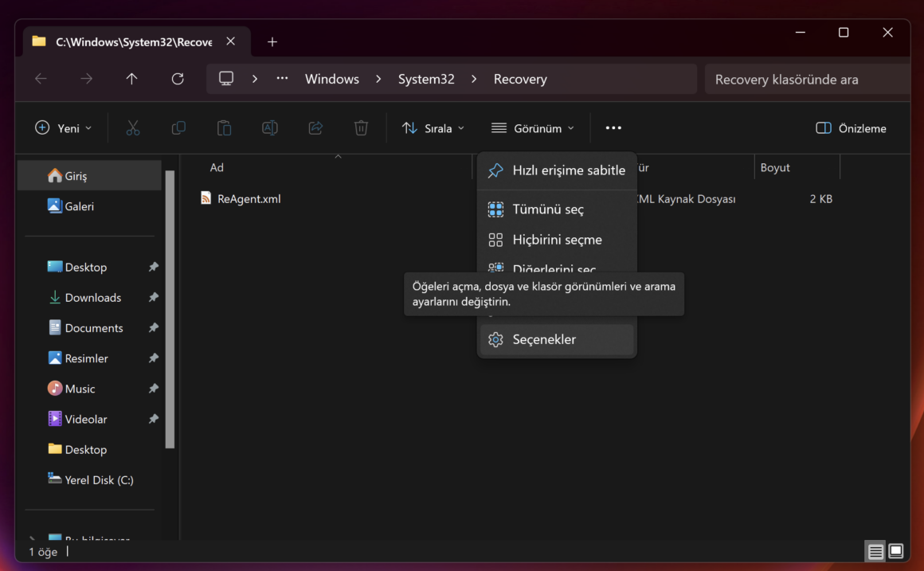This screenshot has height=571, width=924.
Task: Open the Görünüm view dropdown
Action: [x=533, y=128]
